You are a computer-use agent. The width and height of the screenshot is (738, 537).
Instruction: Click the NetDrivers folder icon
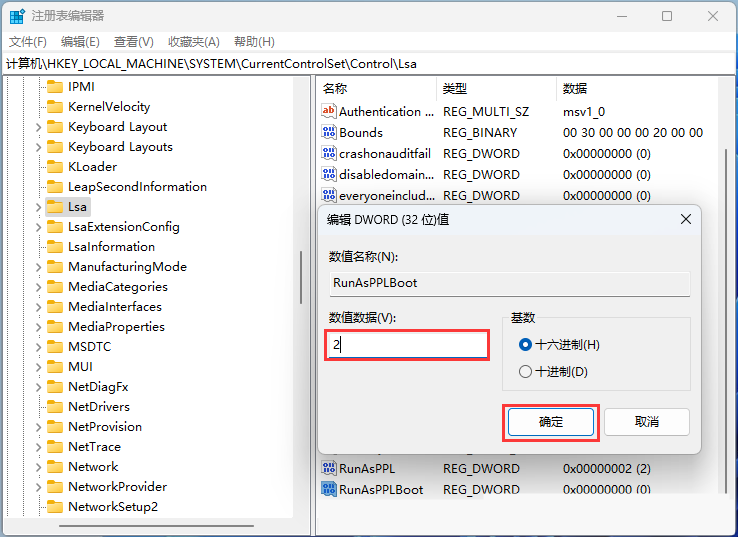point(55,407)
